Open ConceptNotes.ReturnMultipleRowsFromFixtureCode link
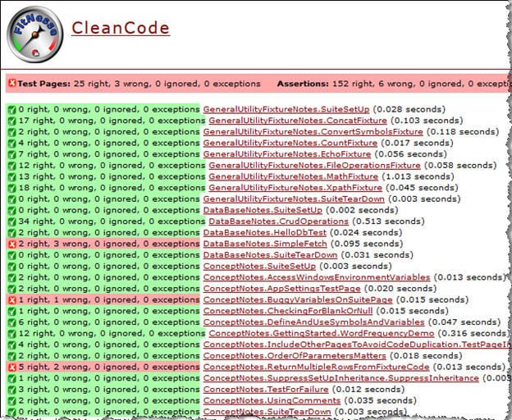512x420 pixels. point(316,367)
